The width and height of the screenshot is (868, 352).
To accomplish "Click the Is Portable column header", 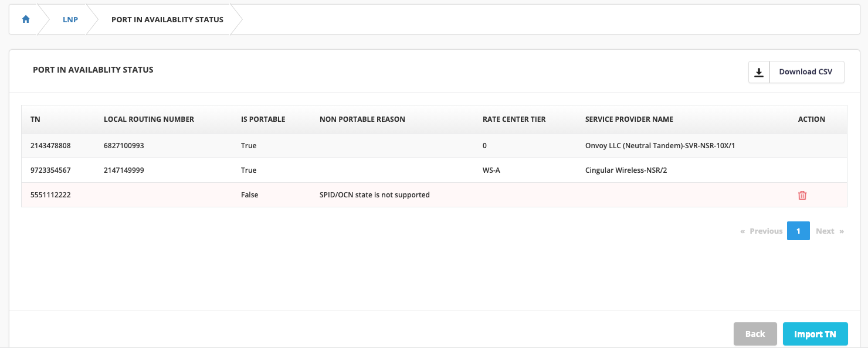I will click(x=263, y=119).
